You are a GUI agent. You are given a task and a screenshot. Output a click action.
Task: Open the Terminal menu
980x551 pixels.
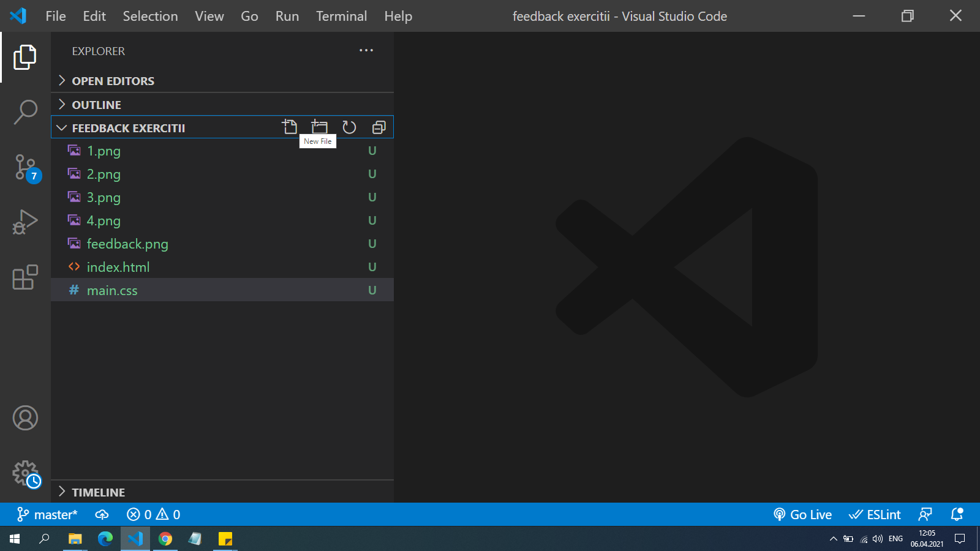[x=341, y=16]
